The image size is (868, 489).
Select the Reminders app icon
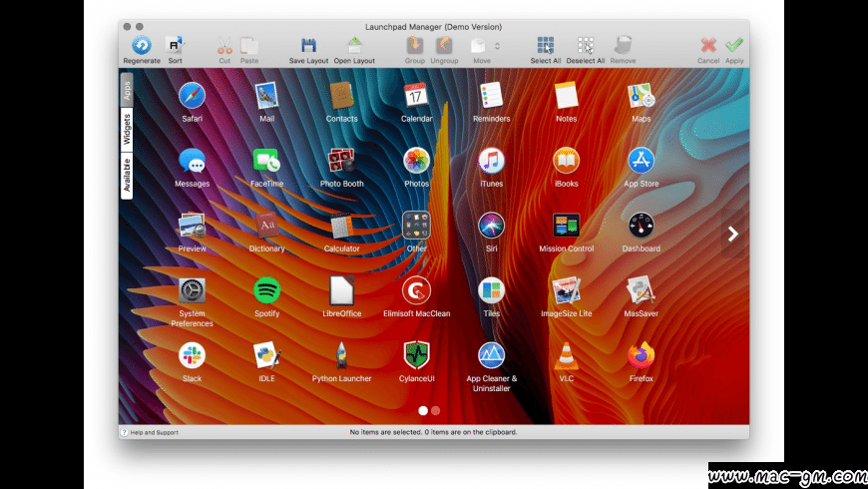[x=491, y=96]
